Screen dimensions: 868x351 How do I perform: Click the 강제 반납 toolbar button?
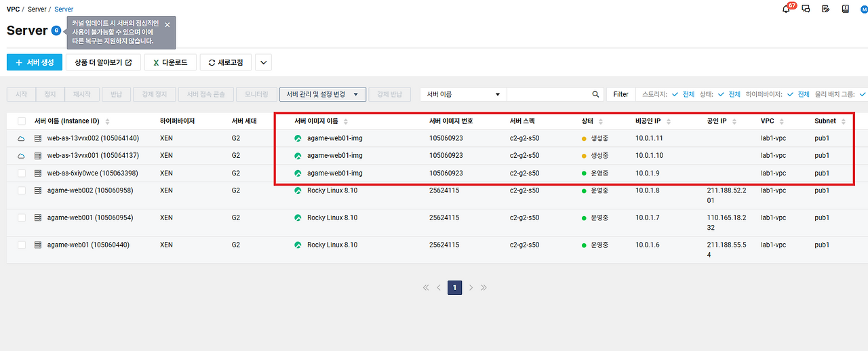coord(390,94)
